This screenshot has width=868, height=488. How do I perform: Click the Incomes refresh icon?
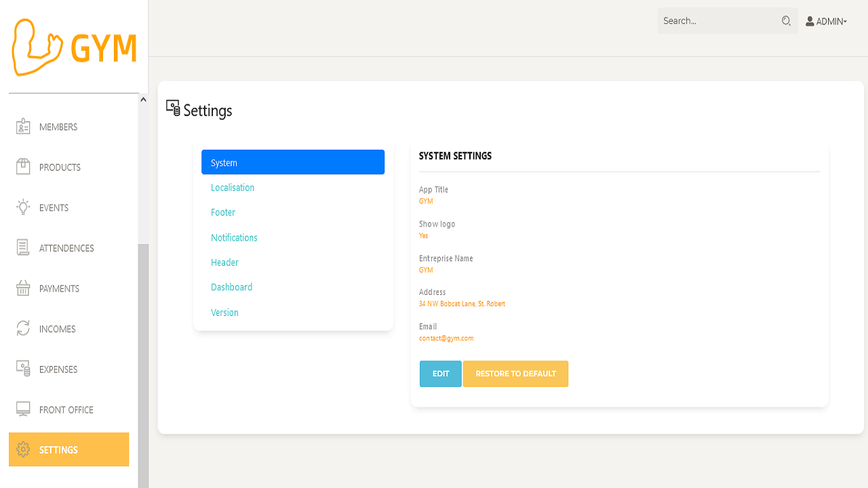pyautogui.click(x=22, y=329)
